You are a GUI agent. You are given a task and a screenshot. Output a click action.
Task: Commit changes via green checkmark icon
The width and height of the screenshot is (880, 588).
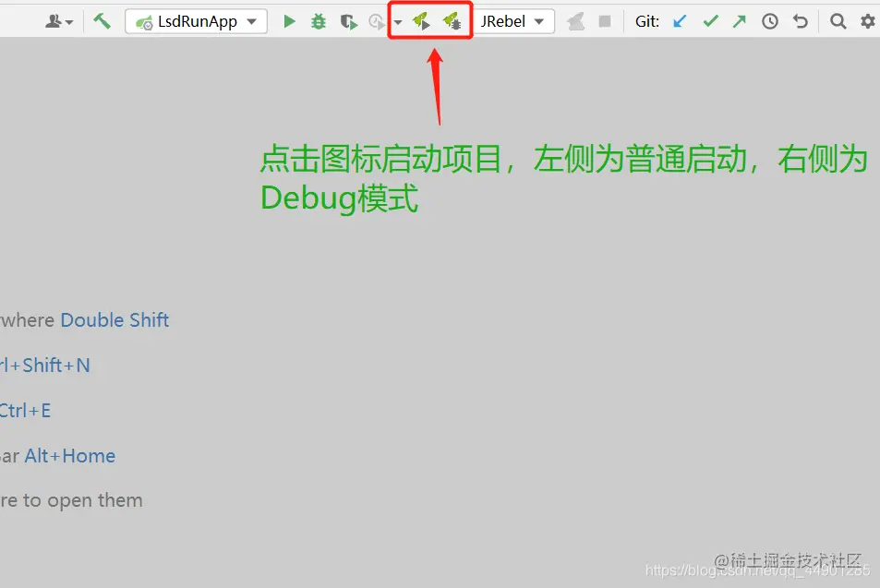709,20
